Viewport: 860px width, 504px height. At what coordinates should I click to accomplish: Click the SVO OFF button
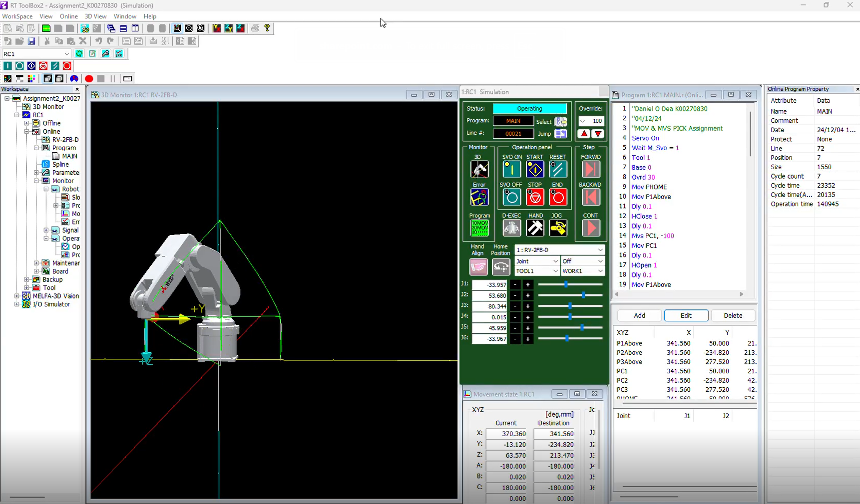pyautogui.click(x=511, y=198)
